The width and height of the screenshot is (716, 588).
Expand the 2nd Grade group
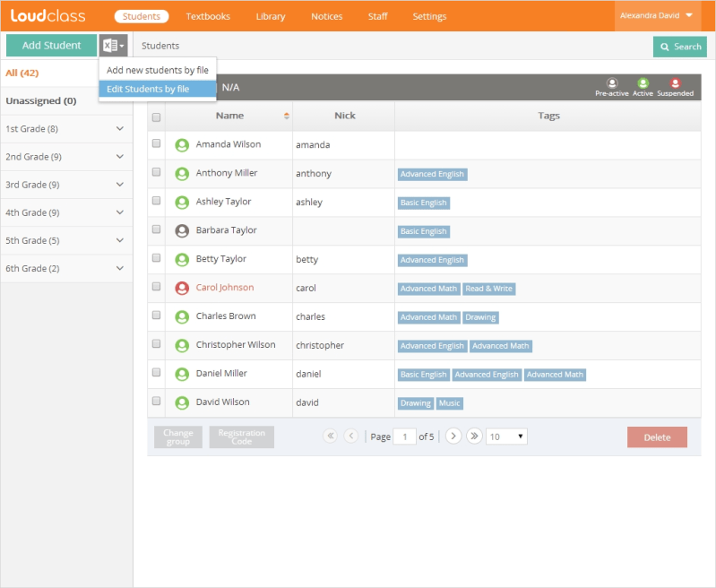(120, 157)
